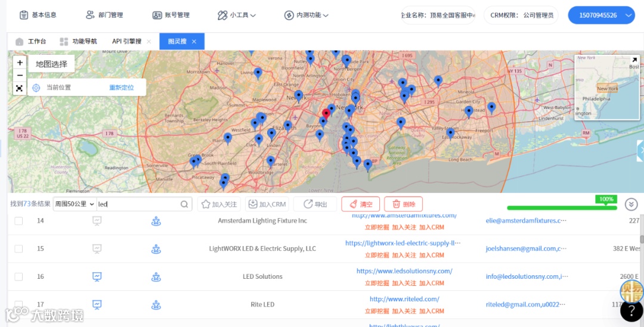Tick the checkbox for row 16
The width and height of the screenshot is (644, 327).
pyautogui.click(x=18, y=276)
